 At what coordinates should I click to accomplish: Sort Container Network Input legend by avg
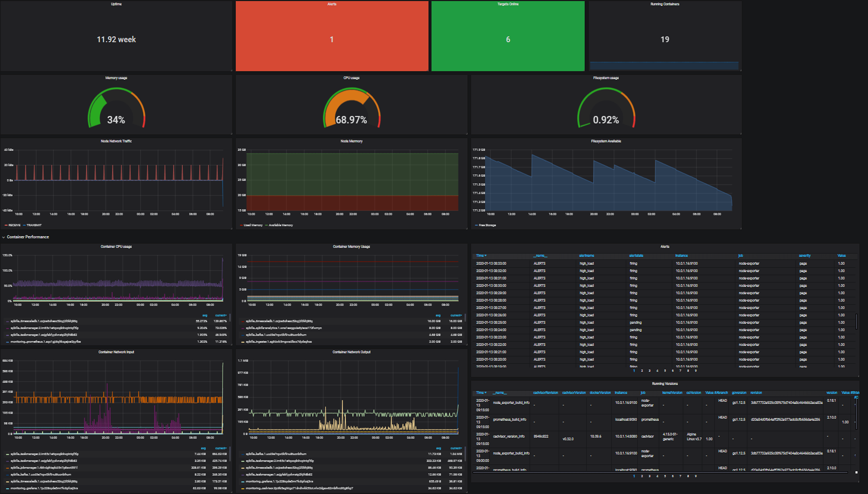tap(203, 448)
